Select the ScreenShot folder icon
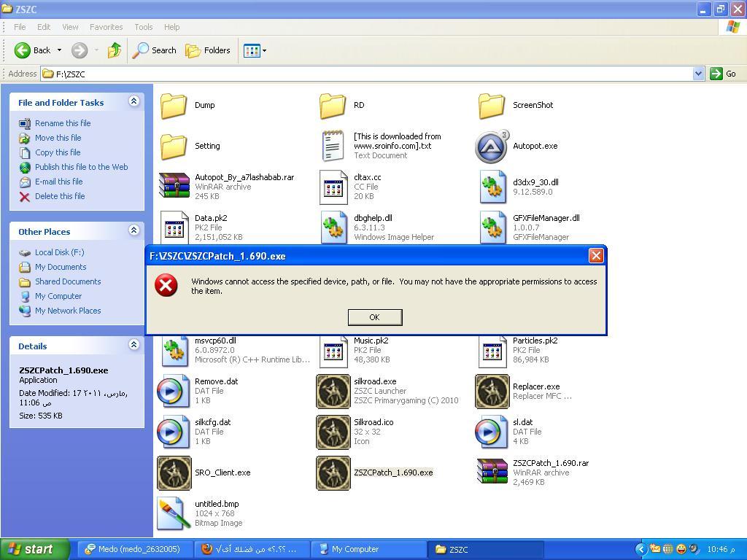The image size is (747, 560). point(492,105)
